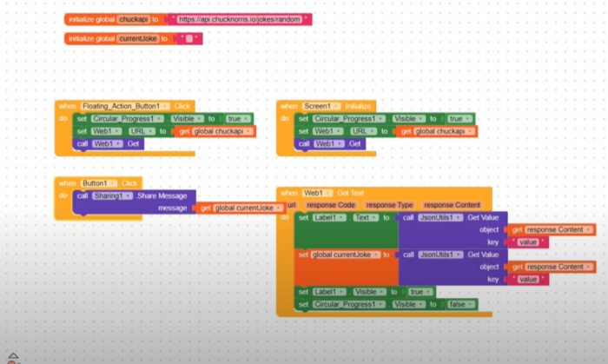The height and width of the screenshot is (364, 608).
Task: Select the 'when Screen1 Initialize' event block
Action: tap(288, 105)
